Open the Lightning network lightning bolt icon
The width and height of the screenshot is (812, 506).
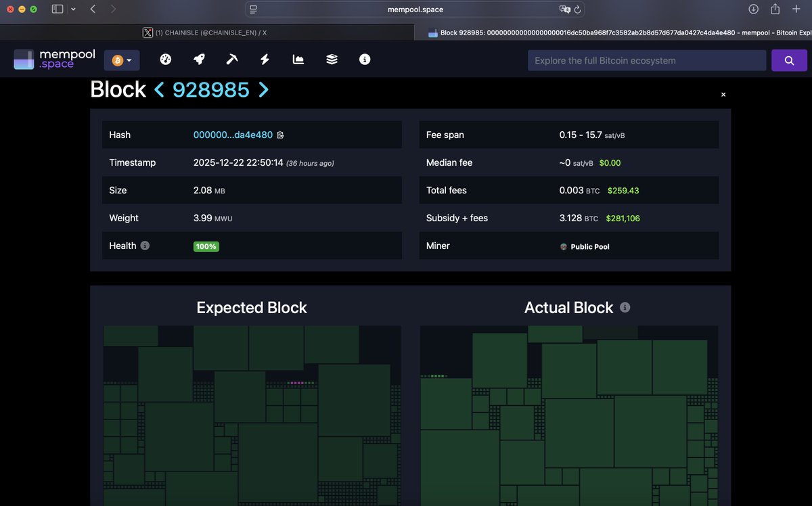pyautogui.click(x=265, y=60)
